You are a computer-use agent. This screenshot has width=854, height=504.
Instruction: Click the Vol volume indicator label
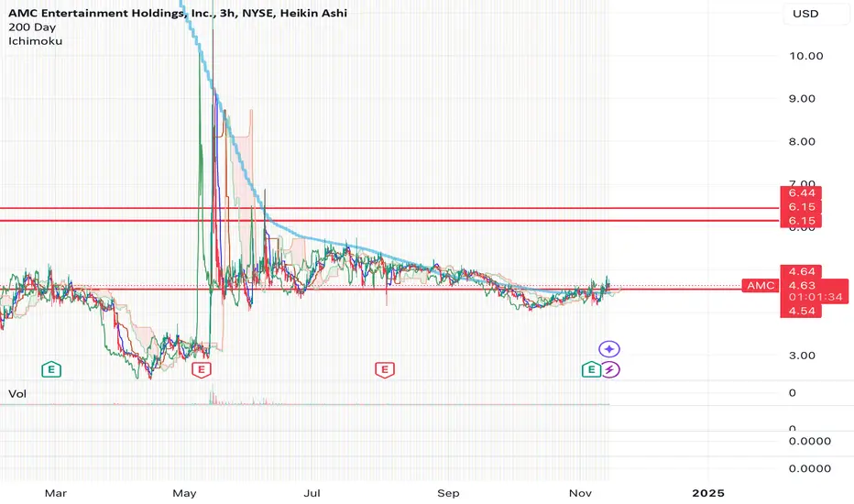click(x=17, y=393)
